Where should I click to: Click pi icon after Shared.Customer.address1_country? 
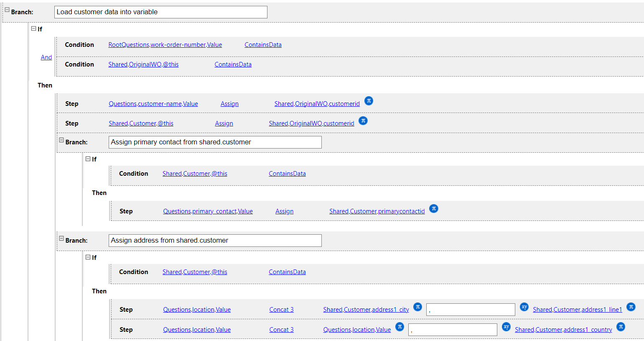pyautogui.click(x=621, y=327)
